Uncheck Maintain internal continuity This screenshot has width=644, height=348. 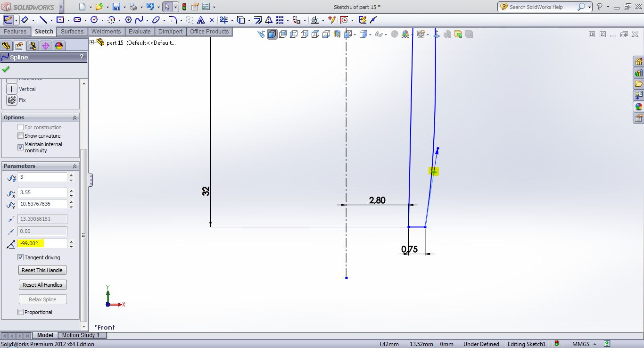(20, 147)
